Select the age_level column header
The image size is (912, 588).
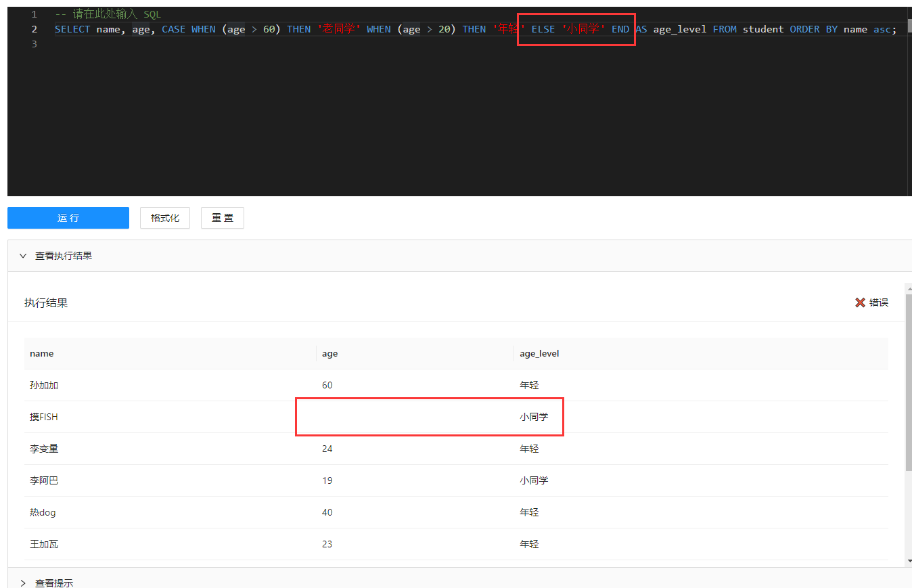pyautogui.click(x=539, y=353)
